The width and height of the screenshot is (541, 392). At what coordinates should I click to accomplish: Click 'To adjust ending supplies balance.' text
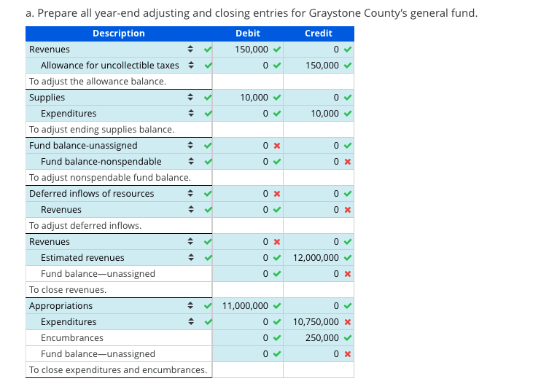pos(102,129)
